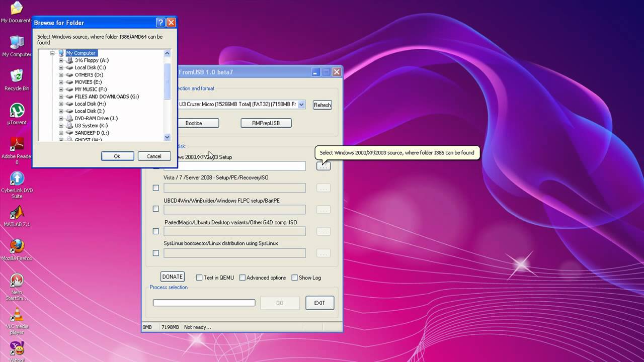This screenshot has width=644, height=362.
Task: Click the Vista / 7 source path field
Action: (x=234, y=188)
